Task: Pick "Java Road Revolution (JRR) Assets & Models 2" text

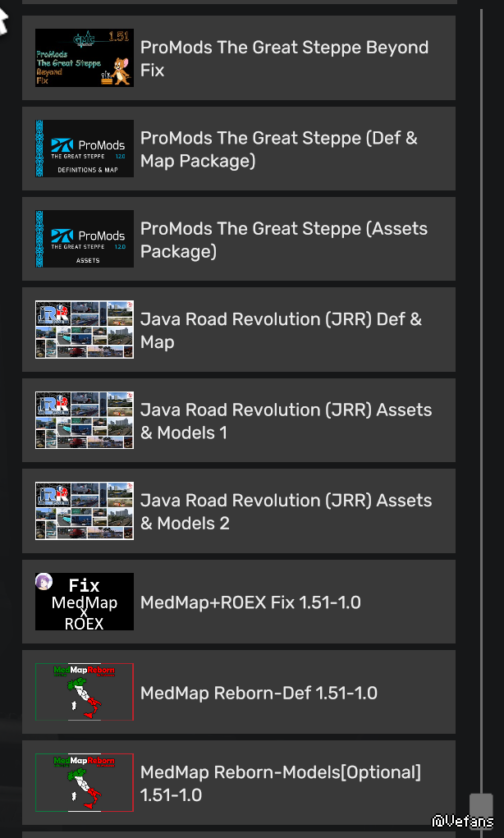Action: tap(286, 511)
